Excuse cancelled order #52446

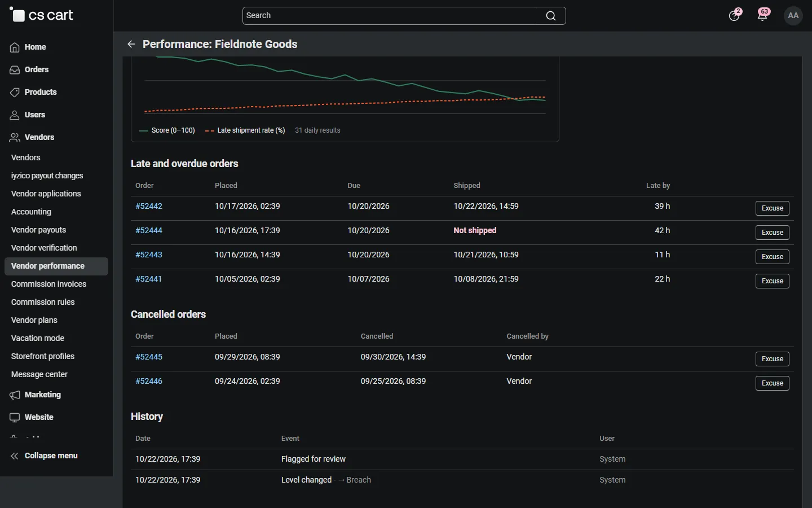point(773,383)
